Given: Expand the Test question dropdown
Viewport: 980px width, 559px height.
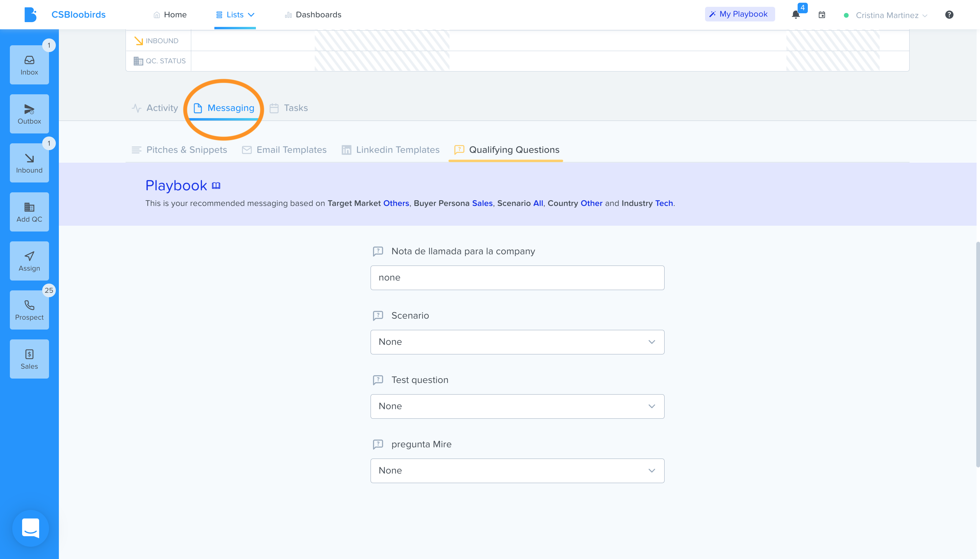Looking at the screenshot, I should [517, 406].
